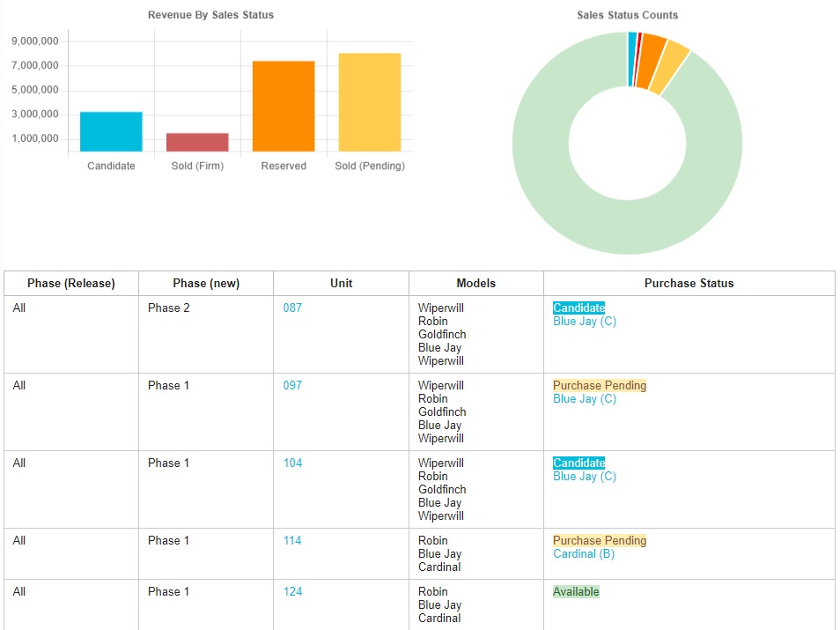Image resolution: width=840 pixels, height=630 pixels.
Task: Open unit 087 link
Action: (292, 308)
